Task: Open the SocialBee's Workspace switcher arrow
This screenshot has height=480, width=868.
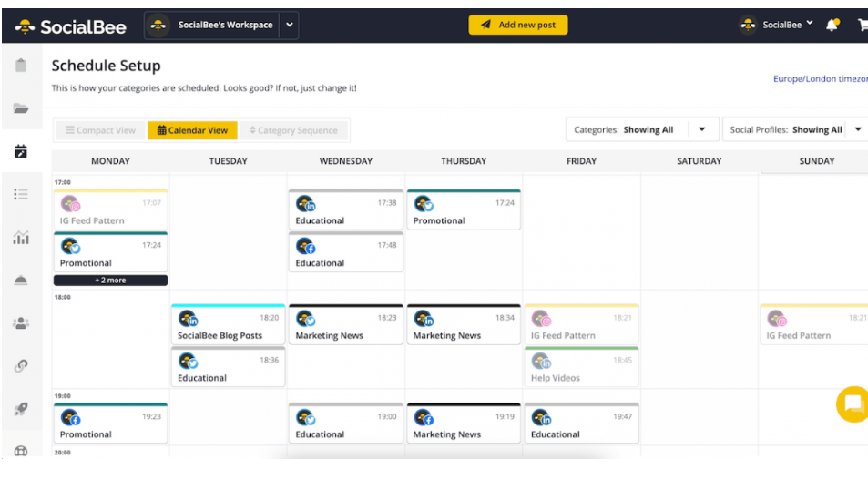Action: pos(290,26)
